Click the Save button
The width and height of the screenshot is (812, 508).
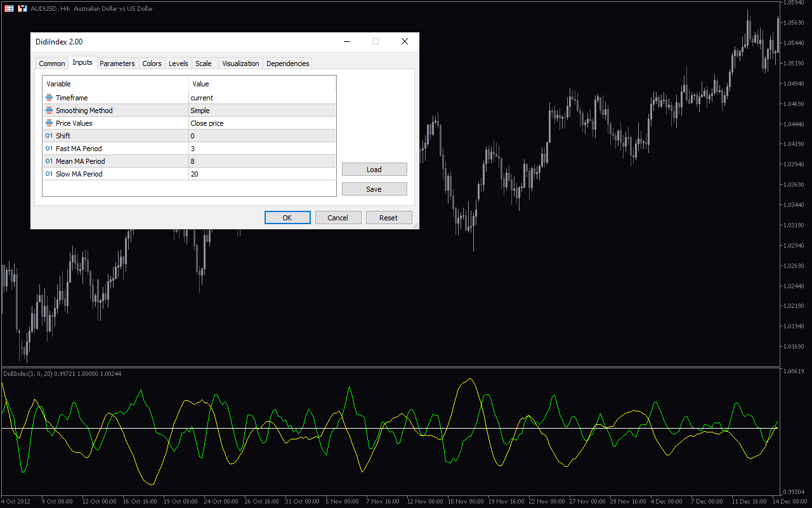pos(374,189)
